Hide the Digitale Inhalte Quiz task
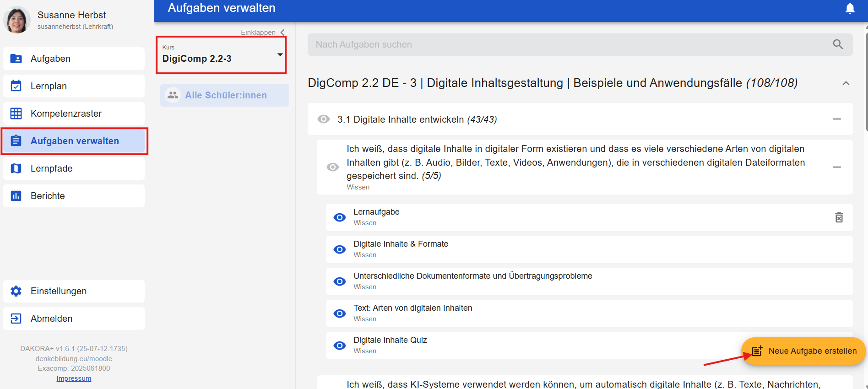This screenshot has height=389, width=868. point(339,346)
